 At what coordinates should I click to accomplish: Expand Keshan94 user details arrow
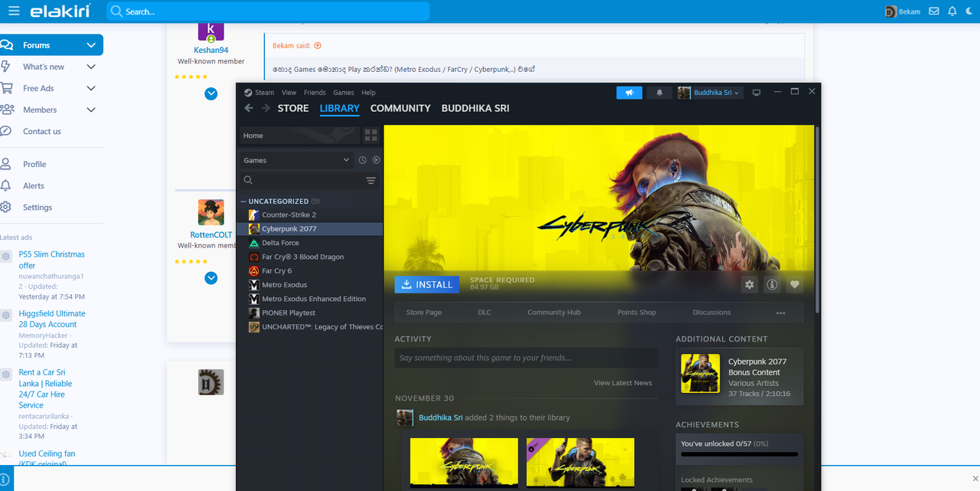click(211, 93)
